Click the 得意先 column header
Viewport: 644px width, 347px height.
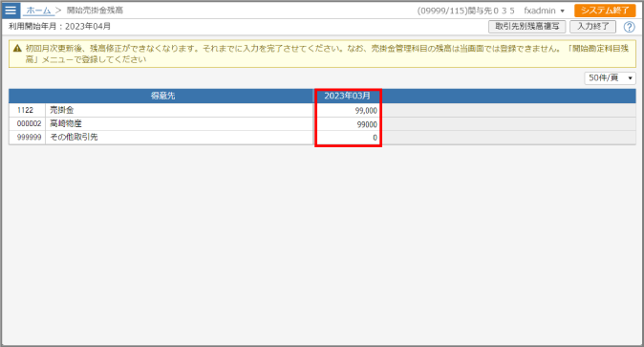pos(162,96)
